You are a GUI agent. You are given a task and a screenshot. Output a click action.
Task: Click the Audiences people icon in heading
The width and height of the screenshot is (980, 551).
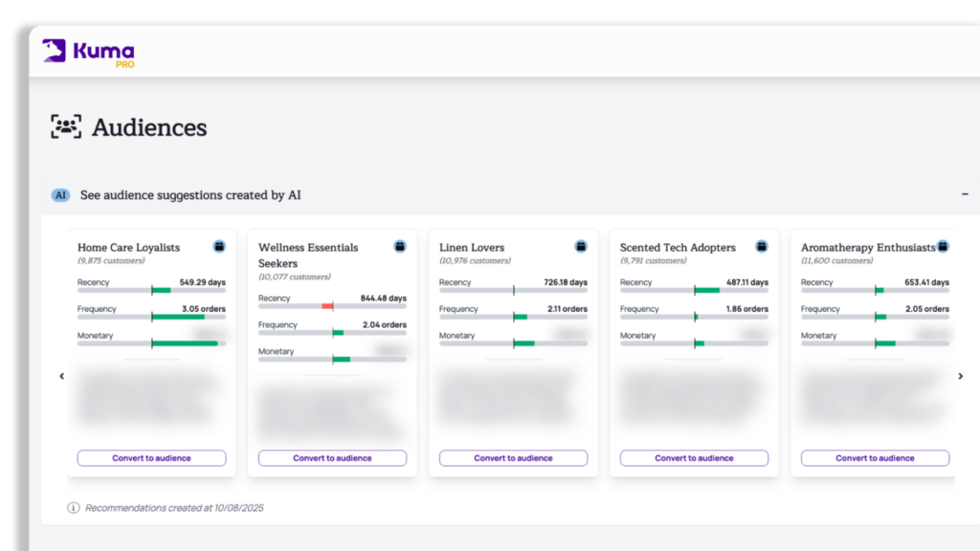click(66, 127)
